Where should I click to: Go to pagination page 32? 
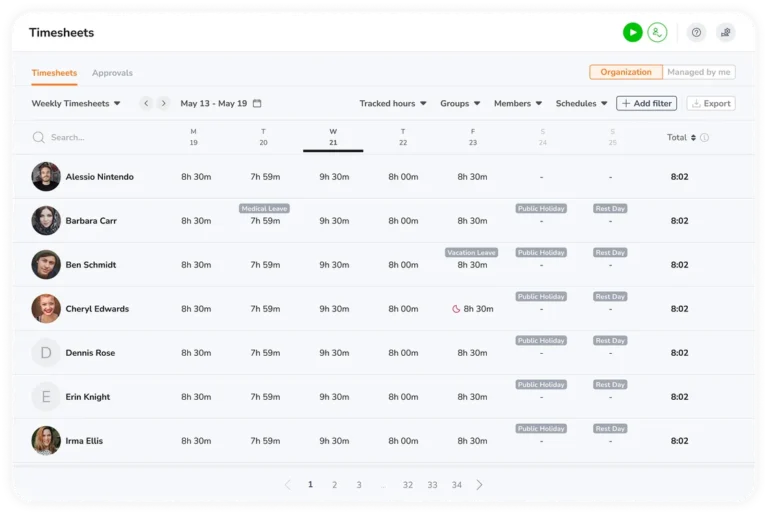click(408, 485)
